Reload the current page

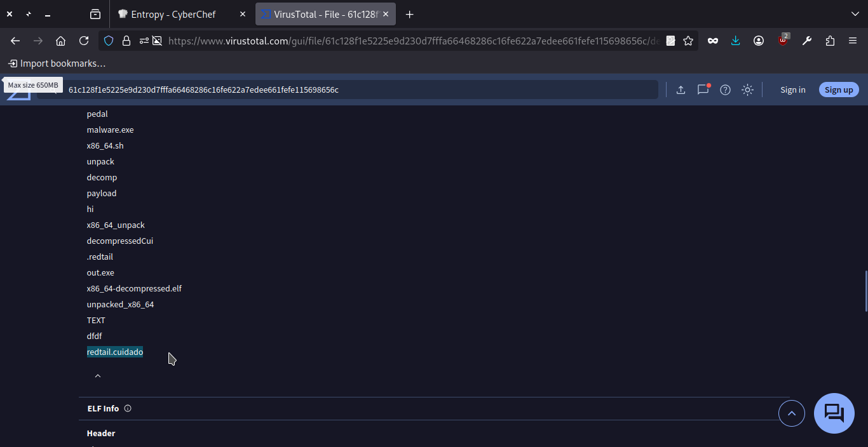(x=84, y=41)
